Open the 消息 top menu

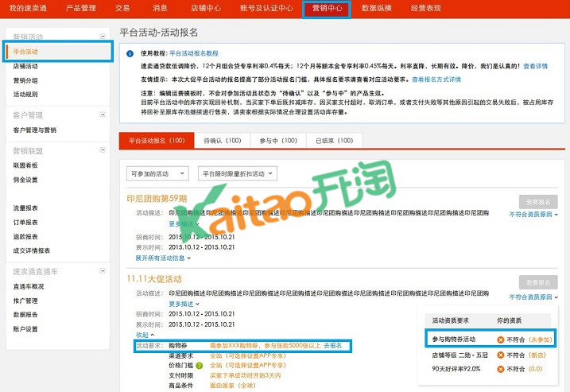[160, 8]
